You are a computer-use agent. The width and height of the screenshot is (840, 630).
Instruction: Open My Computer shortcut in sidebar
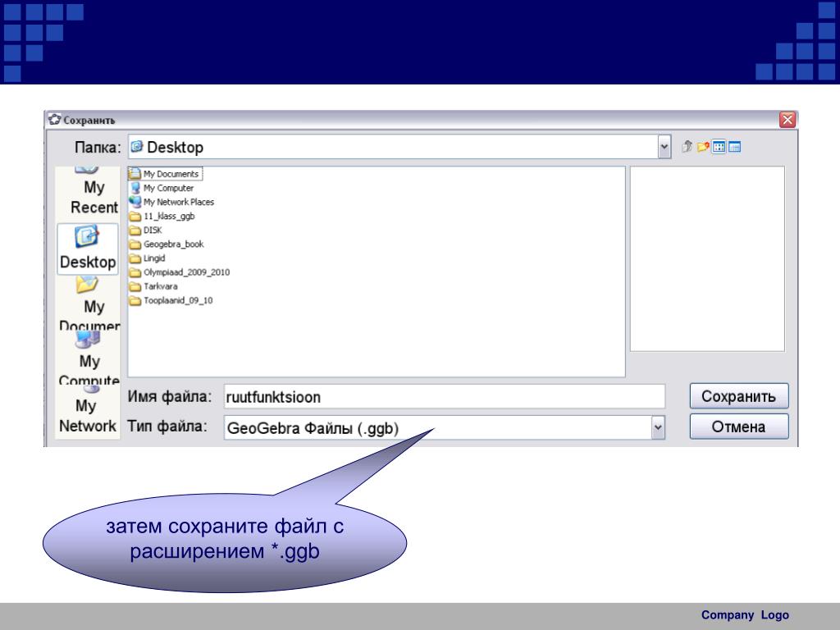click(88, 358)
